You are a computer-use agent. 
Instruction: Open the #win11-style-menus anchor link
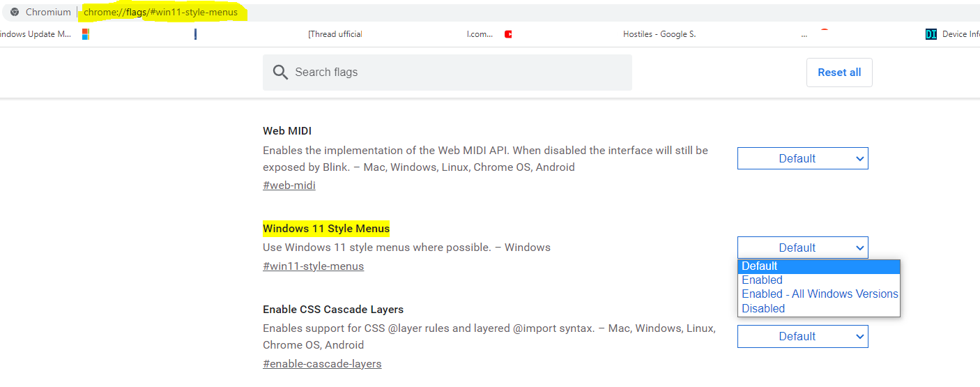click(313, 266)
